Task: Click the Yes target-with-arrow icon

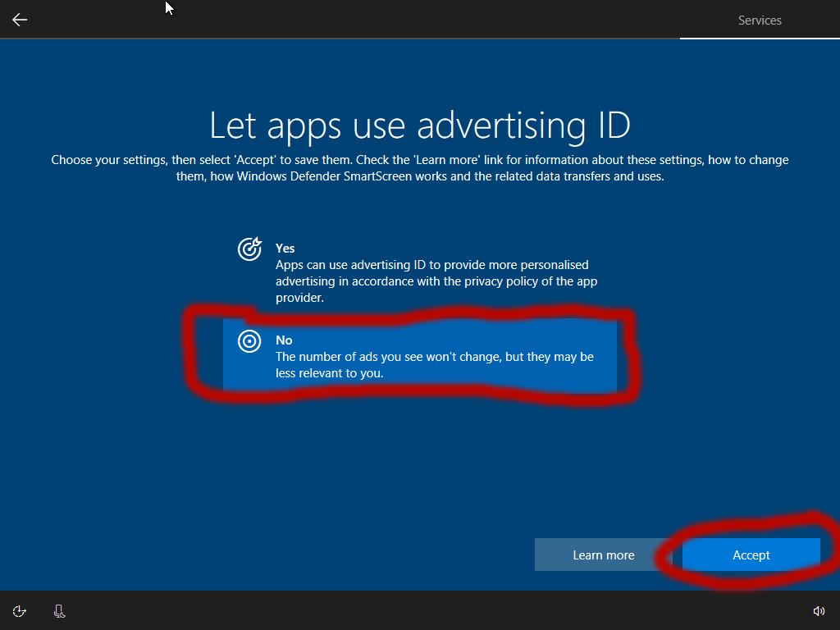Action: 249,249
